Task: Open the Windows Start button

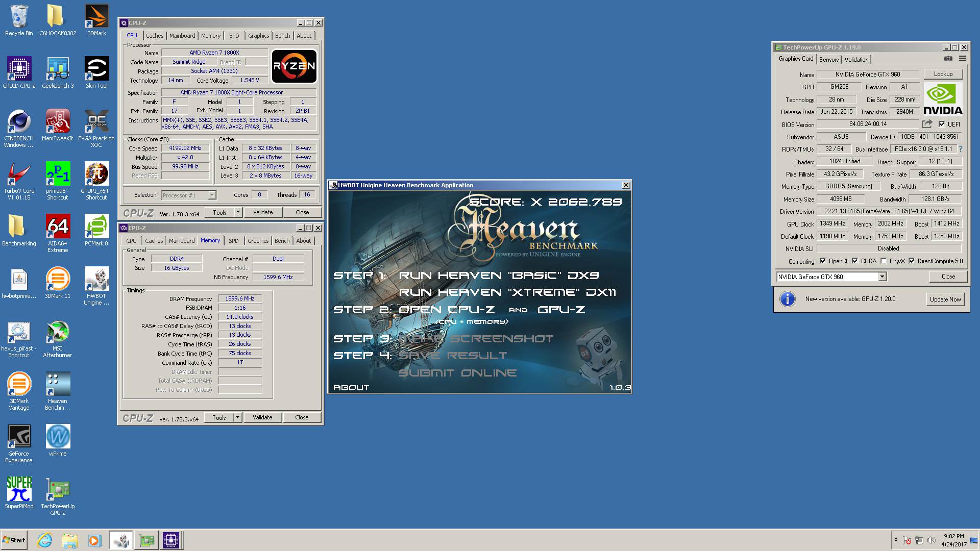Action: point(14,540)
